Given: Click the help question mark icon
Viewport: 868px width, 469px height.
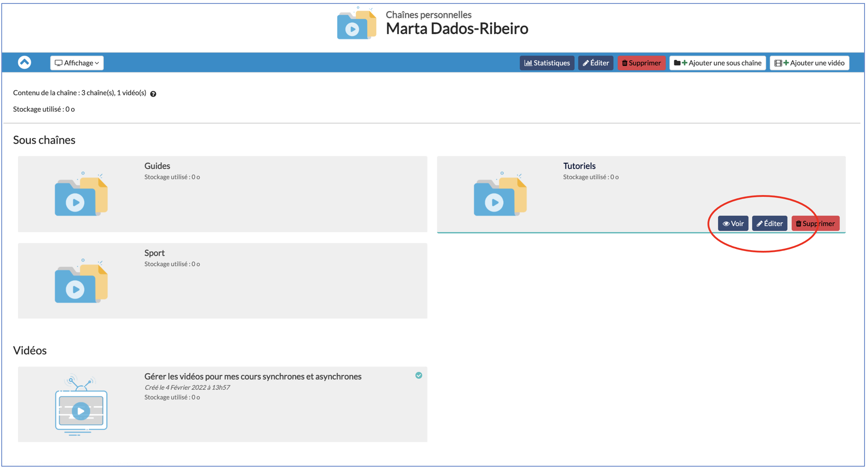Looking at the screenshot, I should [153, 94].
